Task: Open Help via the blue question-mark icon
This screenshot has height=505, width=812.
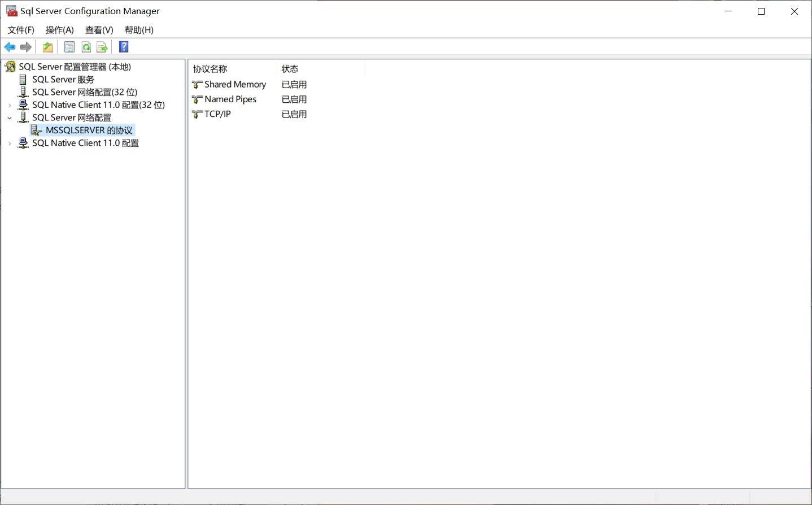Action: click(x=124, y=47)
